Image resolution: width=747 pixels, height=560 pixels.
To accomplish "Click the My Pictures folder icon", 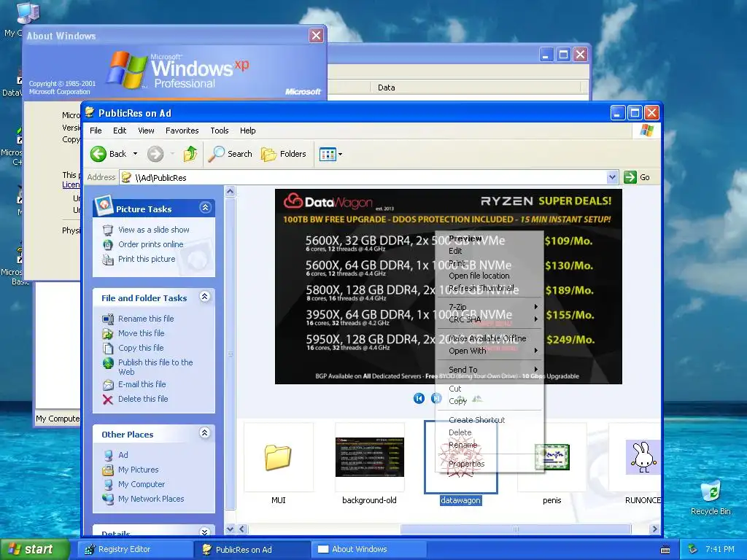I will pos(108,470).
